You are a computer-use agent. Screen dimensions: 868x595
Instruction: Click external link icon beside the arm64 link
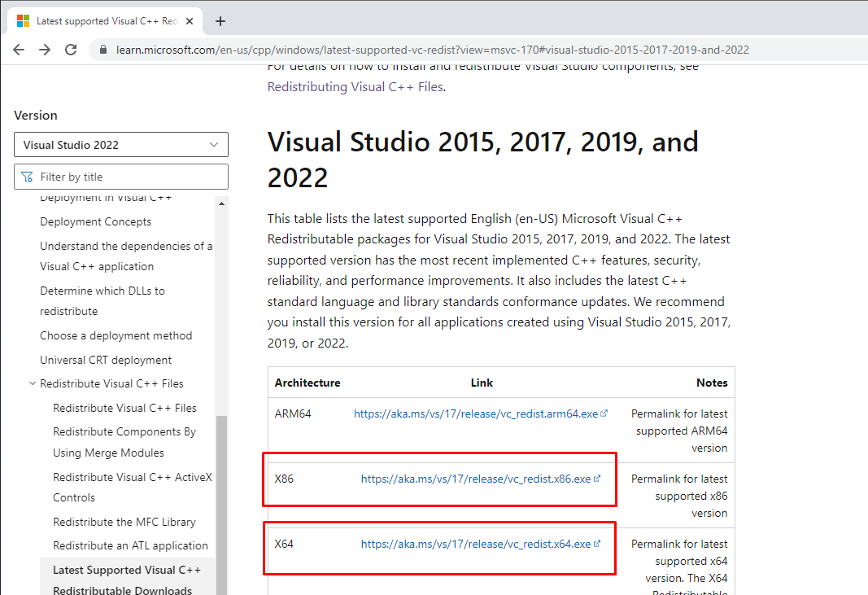coord(604,413)
